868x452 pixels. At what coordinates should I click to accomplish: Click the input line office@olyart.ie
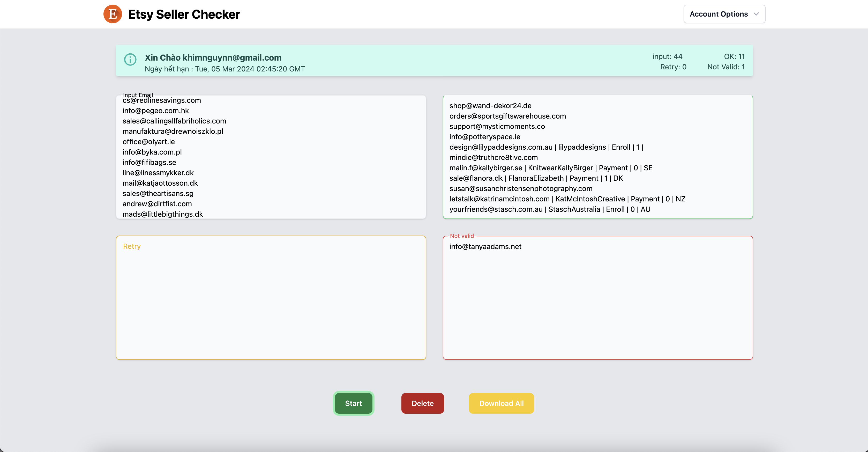pyautogui.click(x=149, y=142)
